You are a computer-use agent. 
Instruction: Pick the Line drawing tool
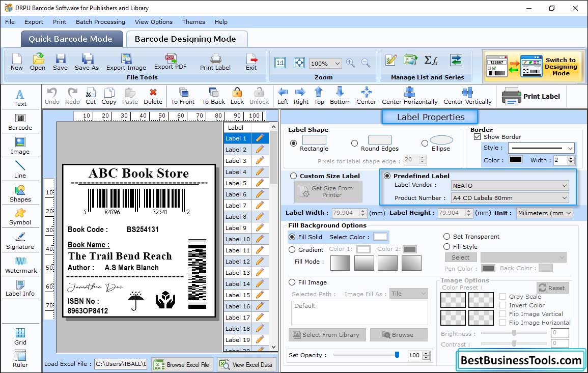tap(20, 169)
